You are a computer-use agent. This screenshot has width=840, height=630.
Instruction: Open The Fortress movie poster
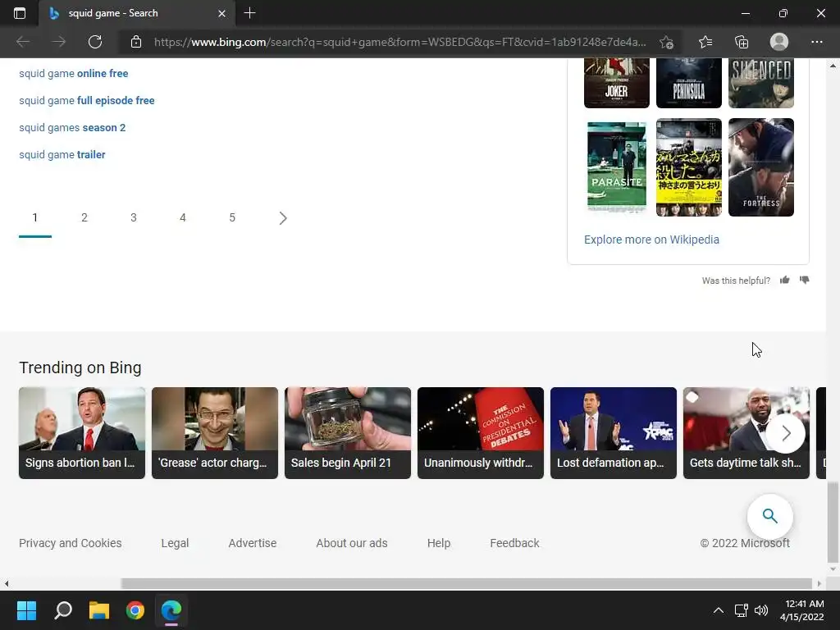point(760,167)
